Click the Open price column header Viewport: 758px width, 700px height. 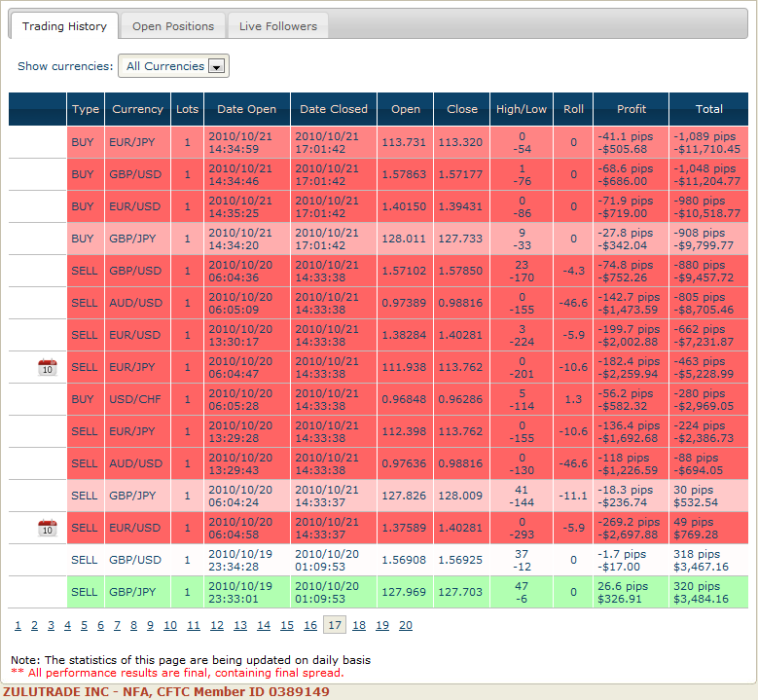click(x=406, y=109)
